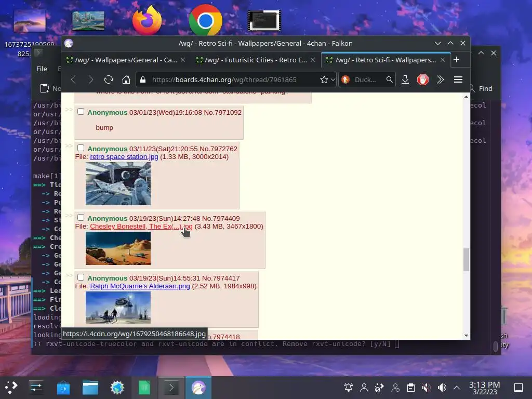The width and height of the screenshot is (532, 399).
Task: Hide post 7974409 with its arrows
Action: pyautogui.click(x=69, y=215)
